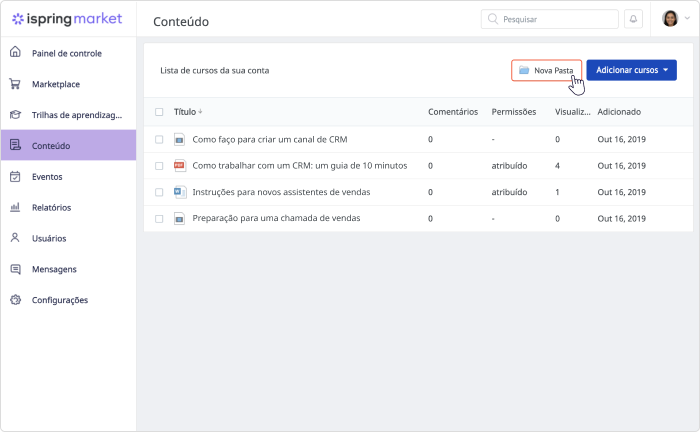The width and height of the screenshot is (700, 432).
Task: Check the row Instruções para novos assistentes de vendas
Action: 159,192
